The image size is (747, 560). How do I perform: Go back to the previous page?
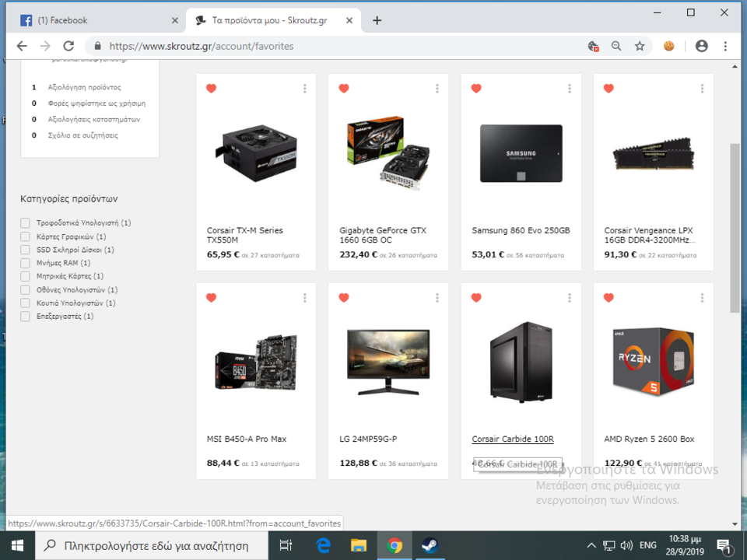point(22,46)
